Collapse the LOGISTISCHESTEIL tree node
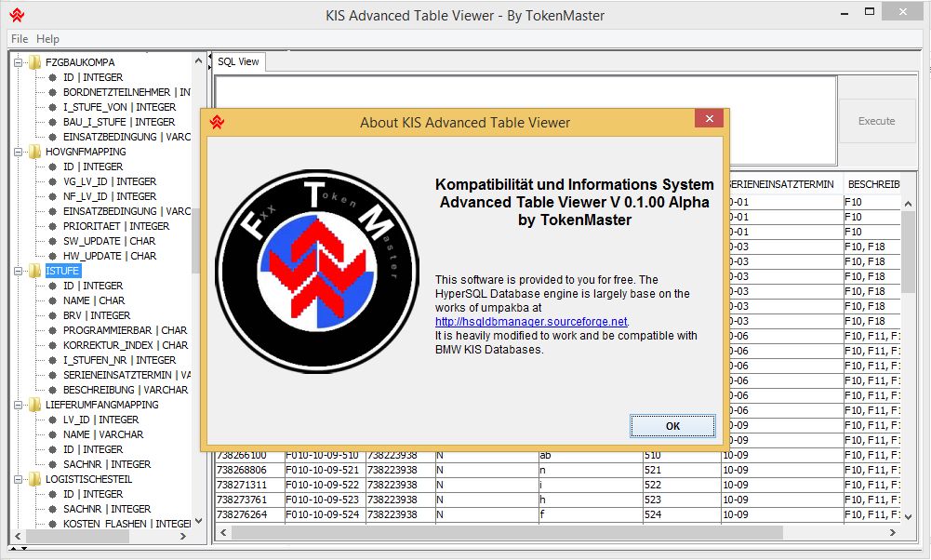The width and height of the screenshot is (931, 560). coord(18,479)
